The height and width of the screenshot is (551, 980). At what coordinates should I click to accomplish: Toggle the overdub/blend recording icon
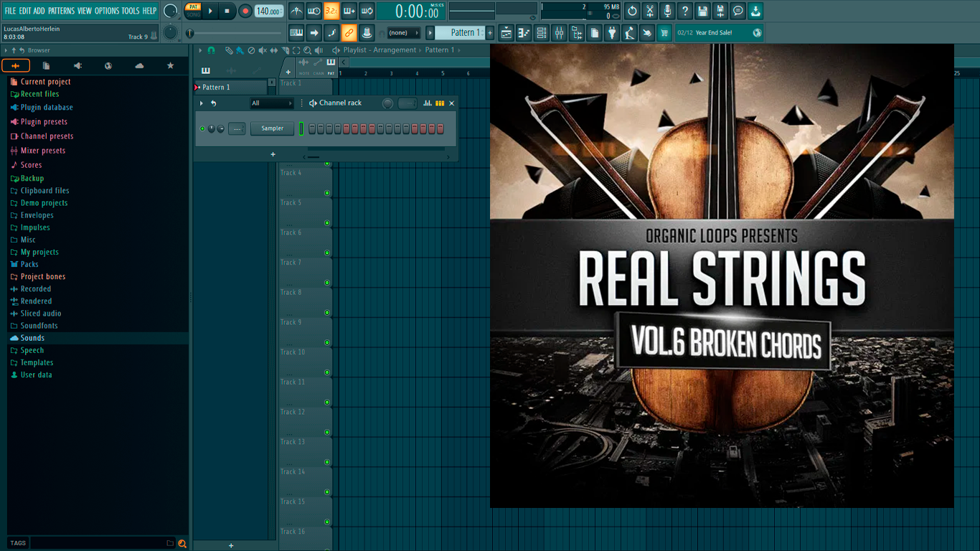click(x=349, y=11)
